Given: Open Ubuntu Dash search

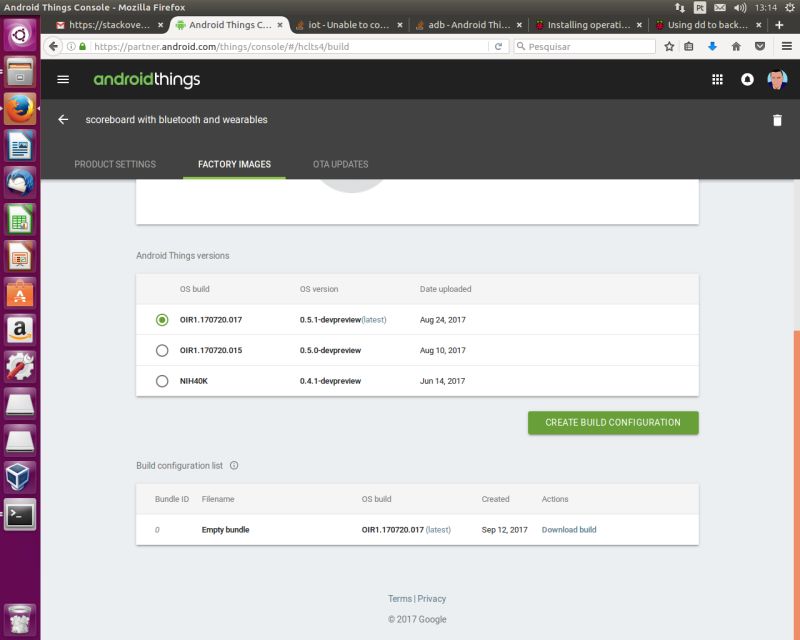Looking at the screenshot, I should [20, 35].
